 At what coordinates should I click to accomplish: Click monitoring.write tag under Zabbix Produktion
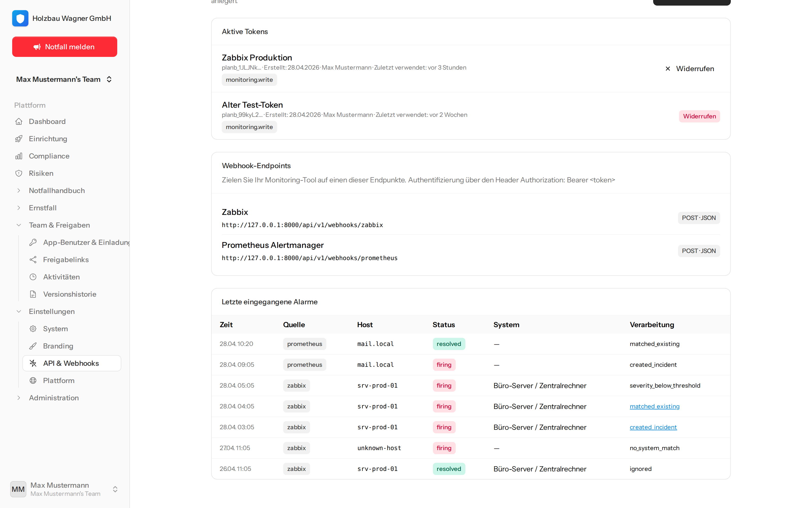tap(249, 80)
